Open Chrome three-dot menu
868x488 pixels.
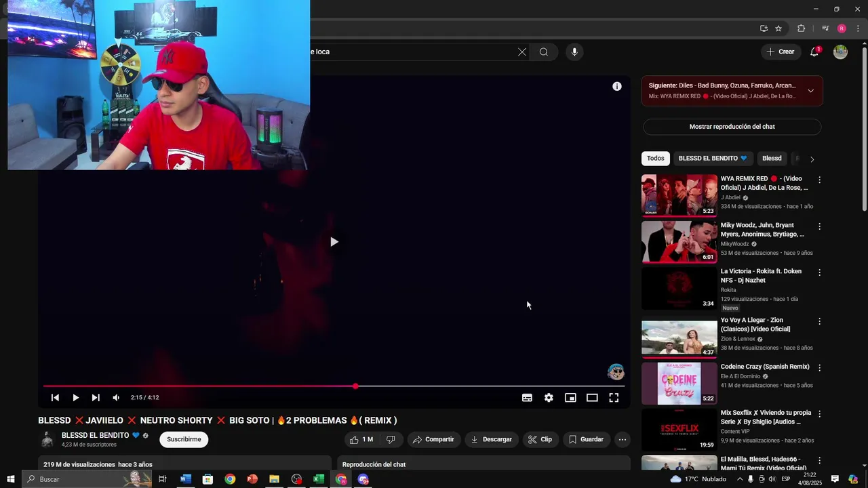(858, 28)
